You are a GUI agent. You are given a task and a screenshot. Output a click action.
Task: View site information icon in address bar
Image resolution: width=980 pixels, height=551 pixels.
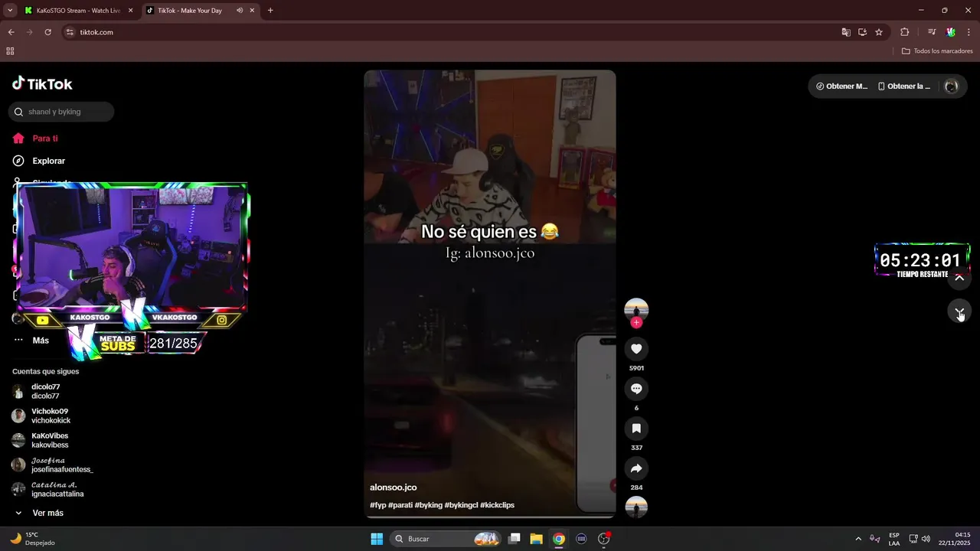[70, 32]
